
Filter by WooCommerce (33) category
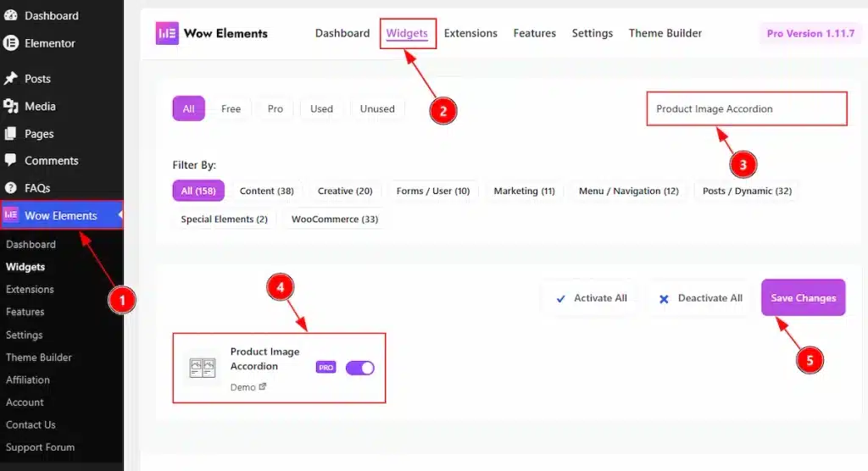pyautogui.click(x=335, y=219)
